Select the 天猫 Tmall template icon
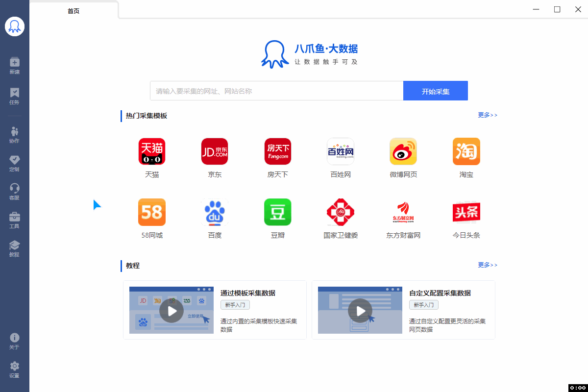Screen dimensions: 588x392 pos(152,151)
